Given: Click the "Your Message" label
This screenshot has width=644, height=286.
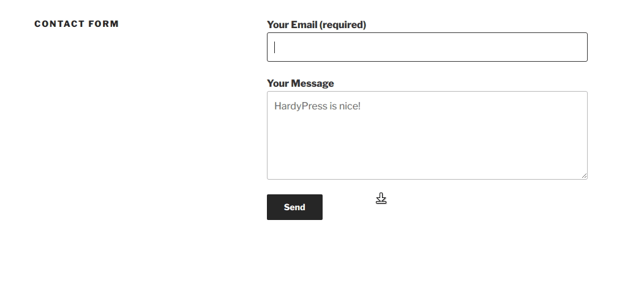Looking at the screenshot, I should pos(300,84).
